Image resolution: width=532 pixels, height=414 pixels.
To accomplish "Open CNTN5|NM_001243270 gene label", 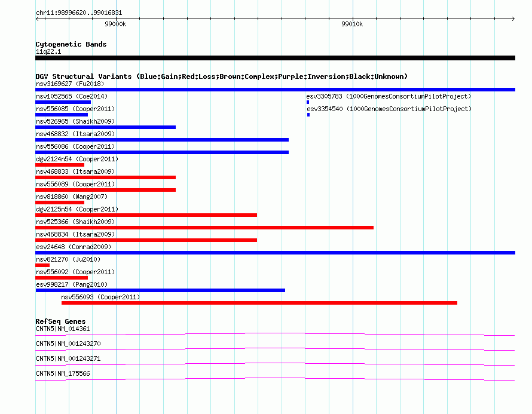I will 68,344.
